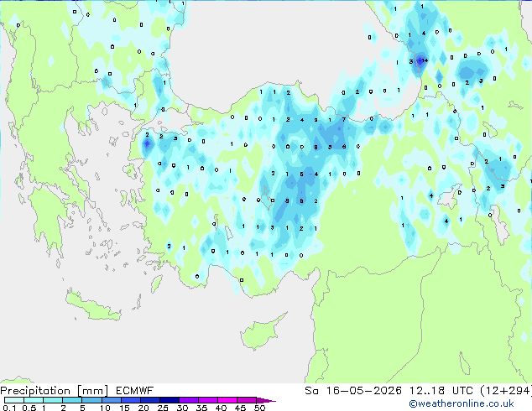Image resolution: width=532 pixels, height=411 pixels.
Task: Select the 5–10 mm legend swatch
Action: (x=91, y=400)
